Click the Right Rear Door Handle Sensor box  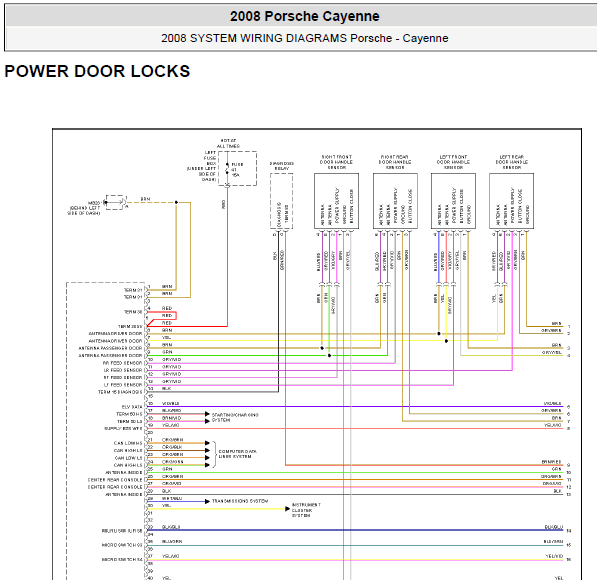pos(395,201)
